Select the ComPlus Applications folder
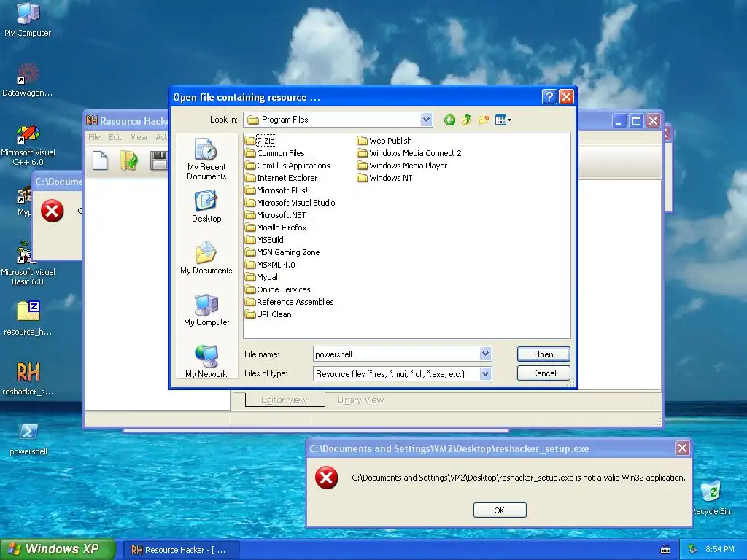 [x=287, y=166]
